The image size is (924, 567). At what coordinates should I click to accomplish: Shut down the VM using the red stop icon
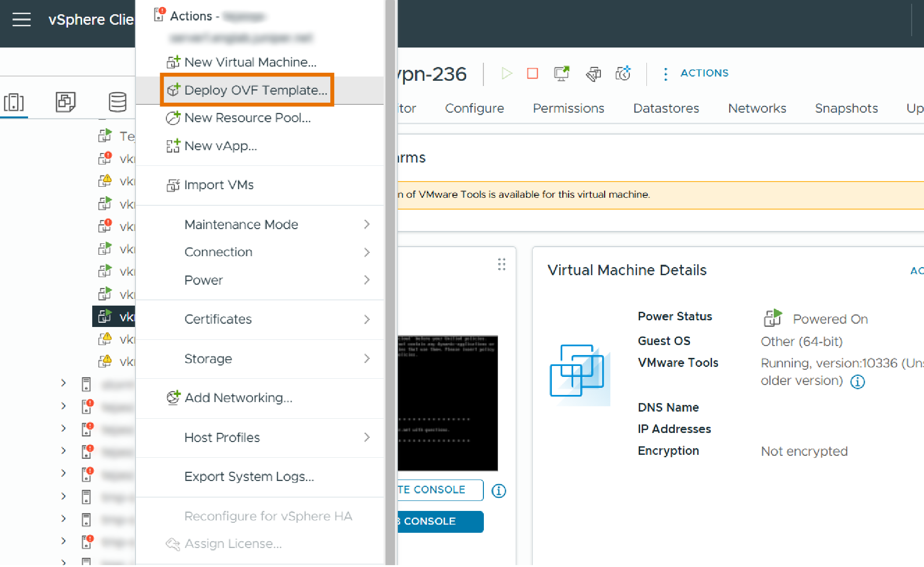[532, 74]
